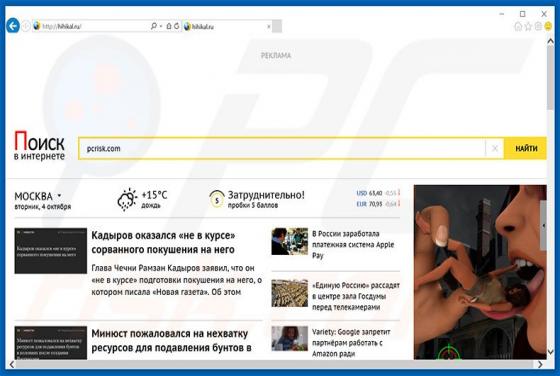The height and width of the screenshot is (376, 560).
Task: Open the address bar search dropdown arrow
Action: (x=161, y=26)
